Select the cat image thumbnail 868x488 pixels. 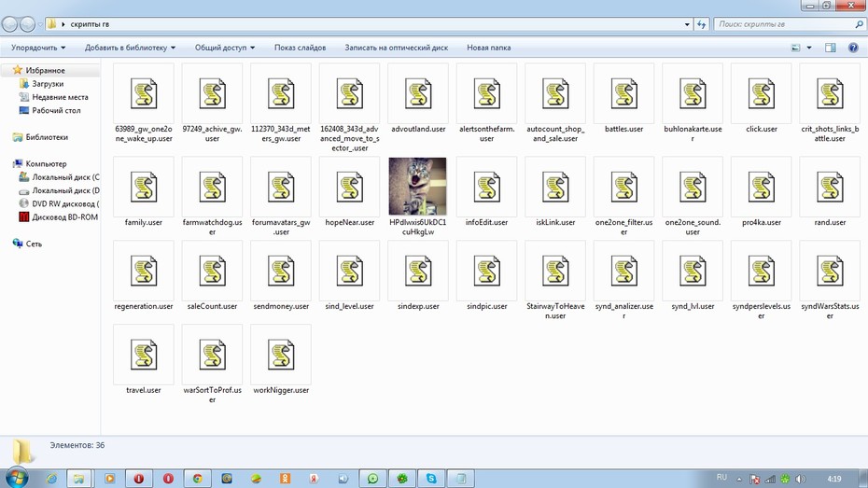(x=418, y=187)
